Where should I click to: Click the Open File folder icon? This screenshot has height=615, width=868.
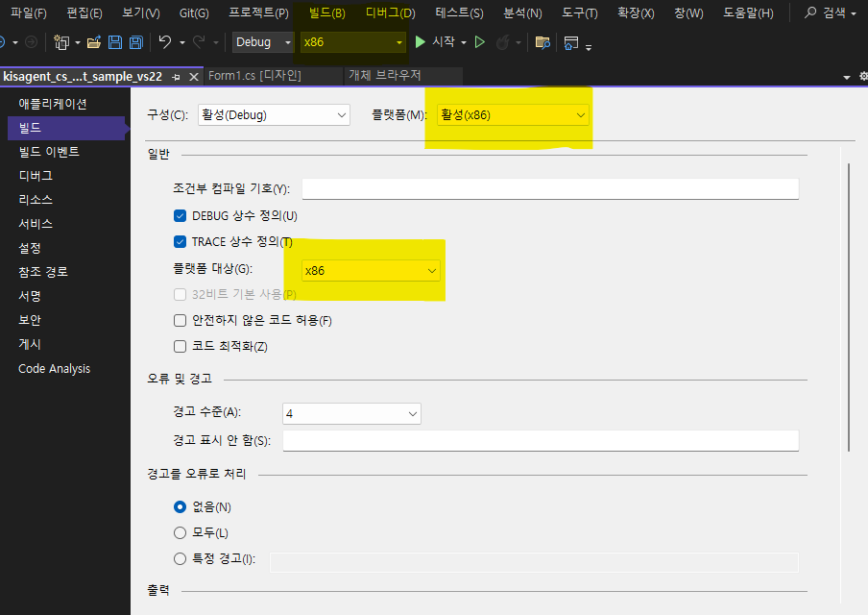[x=93, y=42]
